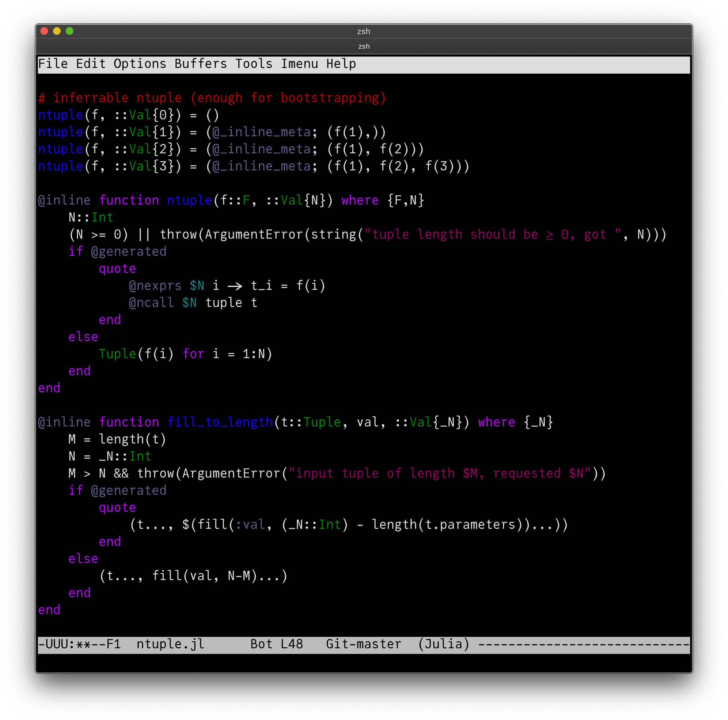Click '(t..., fill(val, N-M)...)' line
Screen dimensions: 728x720
(193, 576)
